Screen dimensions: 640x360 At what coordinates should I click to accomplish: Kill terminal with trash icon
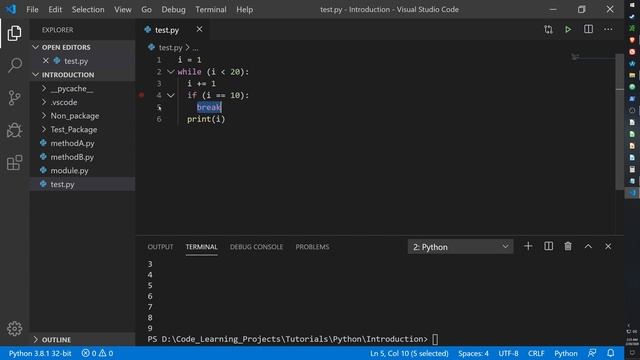(x=568, y=247)
